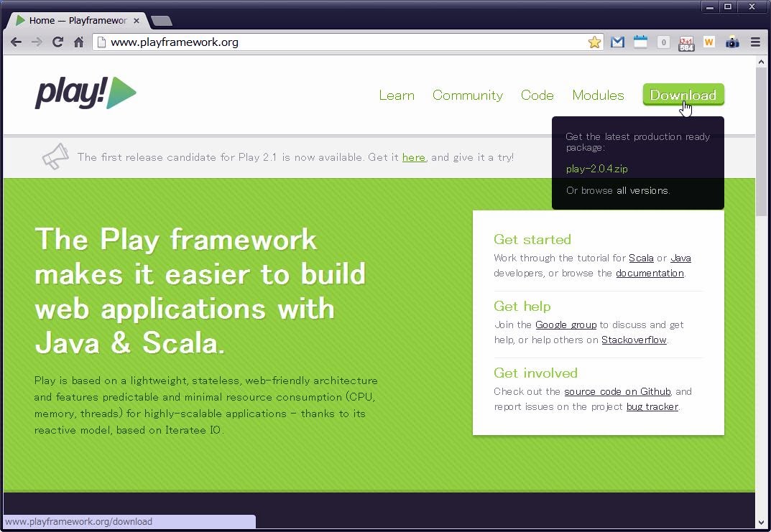Screen dimensions: 771x532
Task: Follow the source code on Github link
Action: pyautogui.click(x=617, y=391)
